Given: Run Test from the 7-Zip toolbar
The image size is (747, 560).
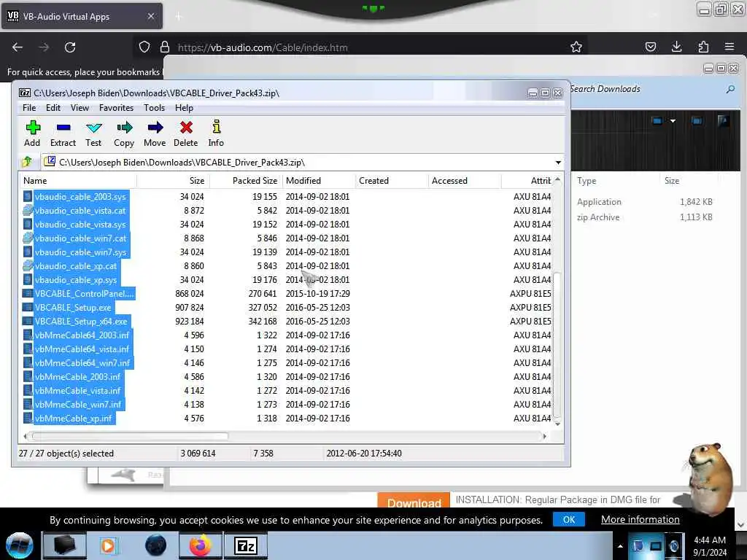Looking at the screenshot, I should pos(93,133).
